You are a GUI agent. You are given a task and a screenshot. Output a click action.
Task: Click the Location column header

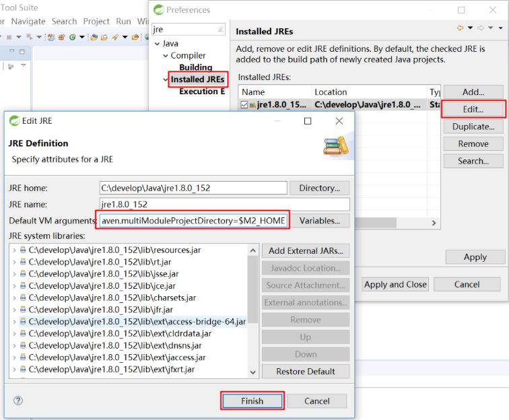point(369,92)
